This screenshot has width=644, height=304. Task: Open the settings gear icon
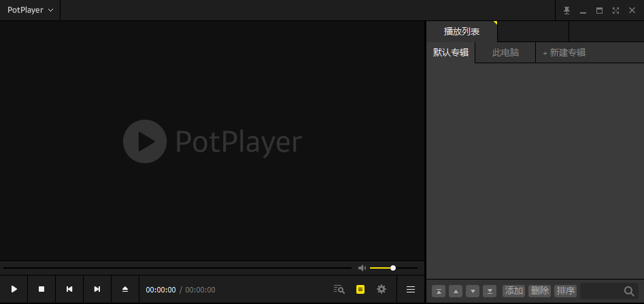(x=382, y=289)
